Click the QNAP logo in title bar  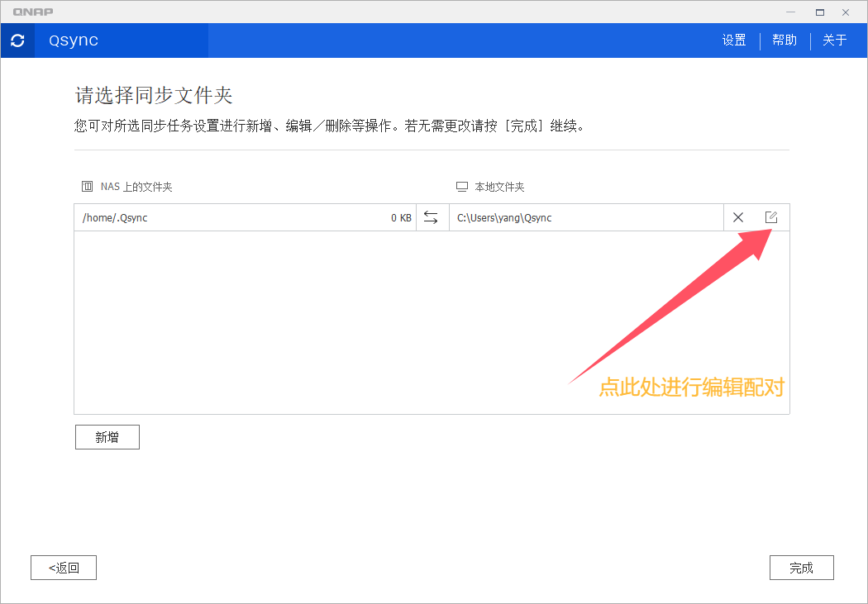(x=33, y=12)
